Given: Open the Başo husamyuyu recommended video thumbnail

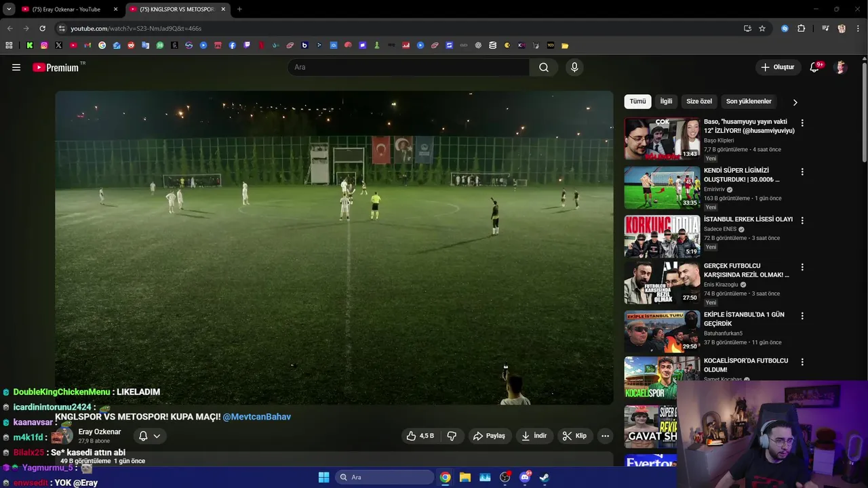Looking at the screenshot, I should [662, 139].
